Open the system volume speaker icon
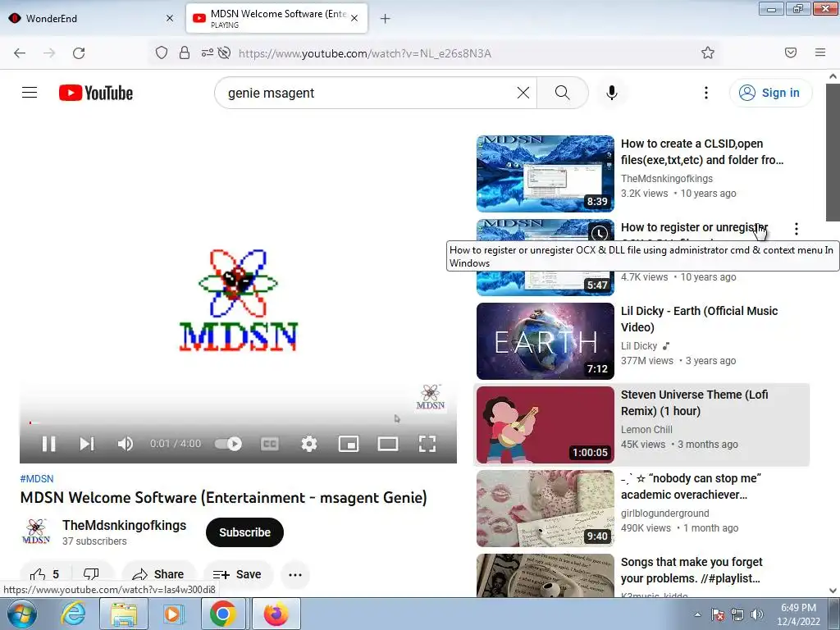The width and height of the screenshot is (840, 630). coord(757,614)
